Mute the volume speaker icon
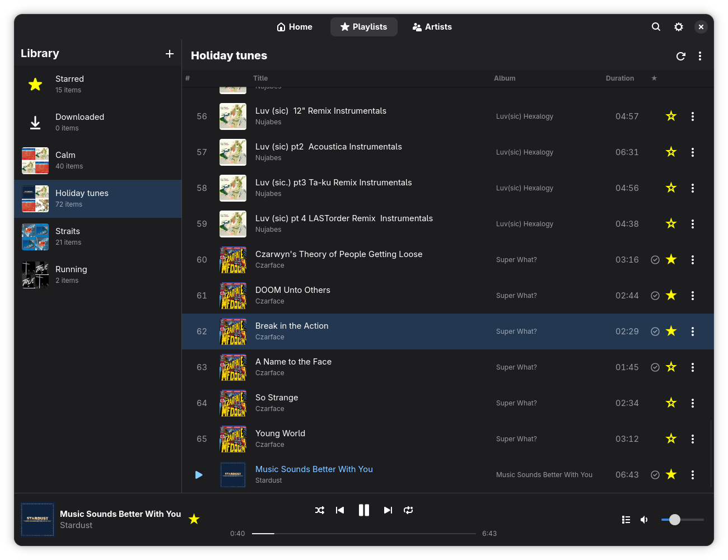 tap(645, 520)
